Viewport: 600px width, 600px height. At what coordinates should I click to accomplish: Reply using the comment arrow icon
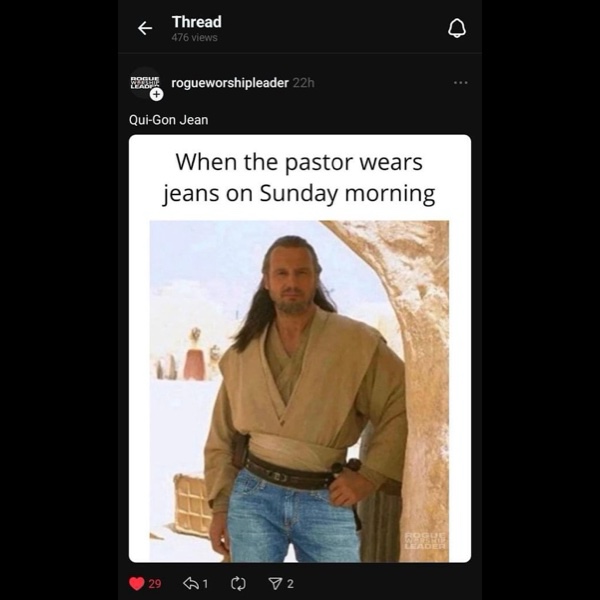pyautogui.click(x=191, y=584)
